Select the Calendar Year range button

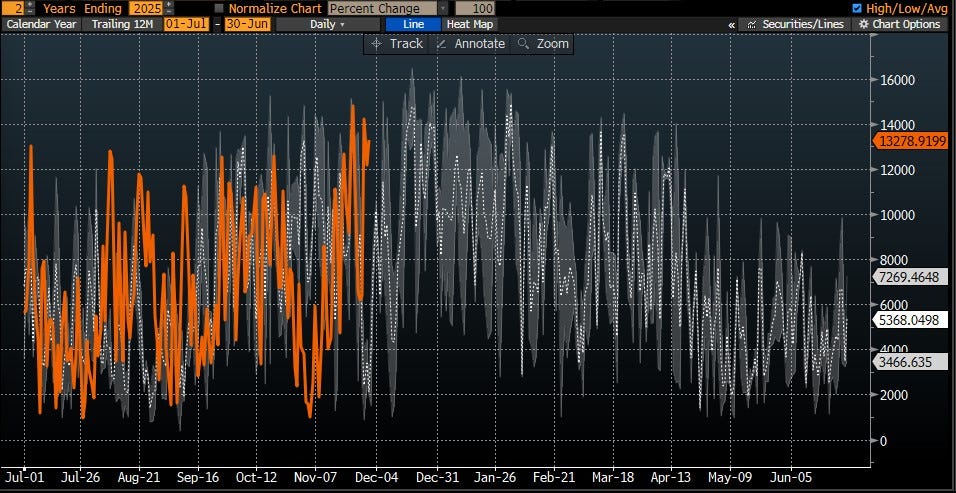[41, 24]
